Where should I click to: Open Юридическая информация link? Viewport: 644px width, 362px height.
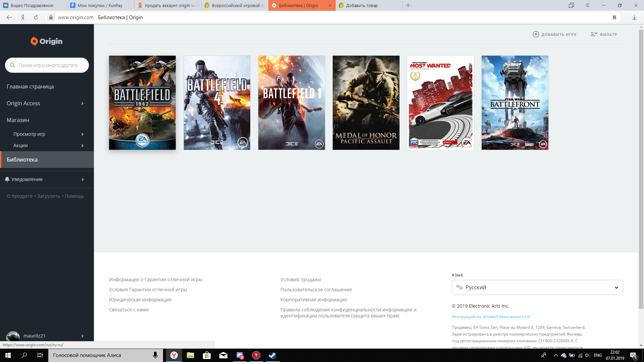140,300
